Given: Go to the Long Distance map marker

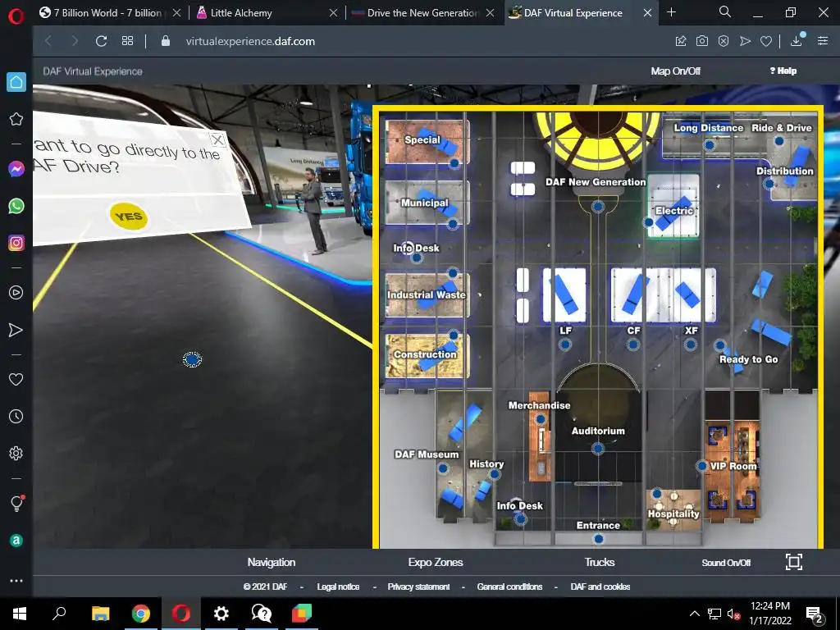Looking at the screenshot, I should pos(710,144).
